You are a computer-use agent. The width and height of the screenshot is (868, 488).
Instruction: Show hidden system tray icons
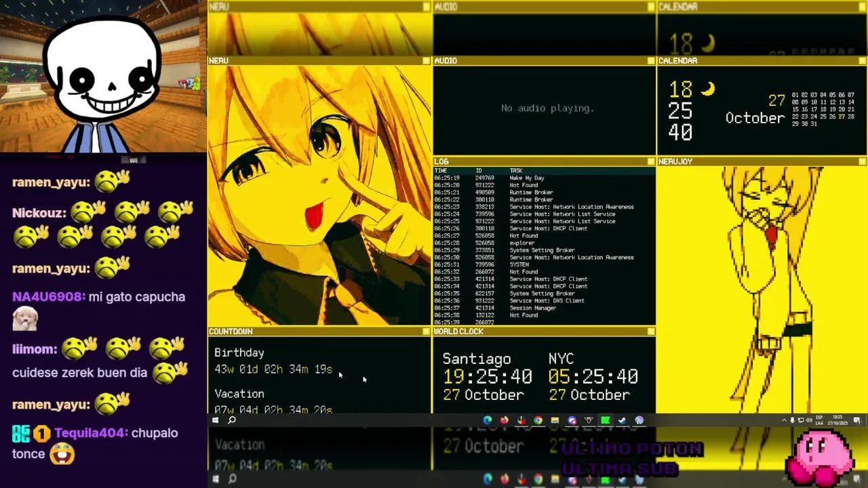(x=784, y=420)
